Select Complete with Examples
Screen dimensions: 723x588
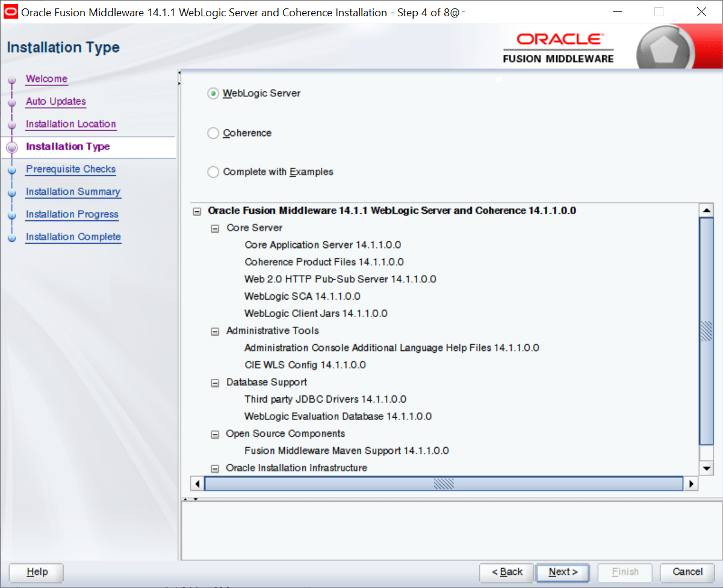[213, 172]
